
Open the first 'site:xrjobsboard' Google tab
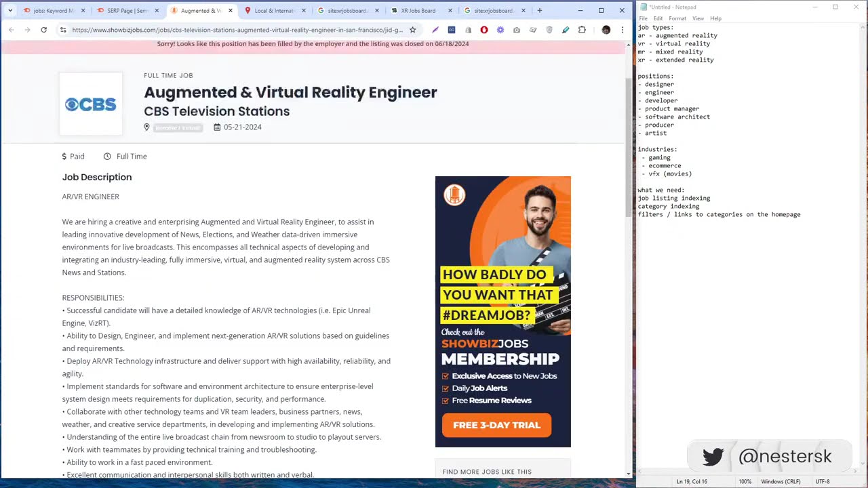[x=348, y=11]
